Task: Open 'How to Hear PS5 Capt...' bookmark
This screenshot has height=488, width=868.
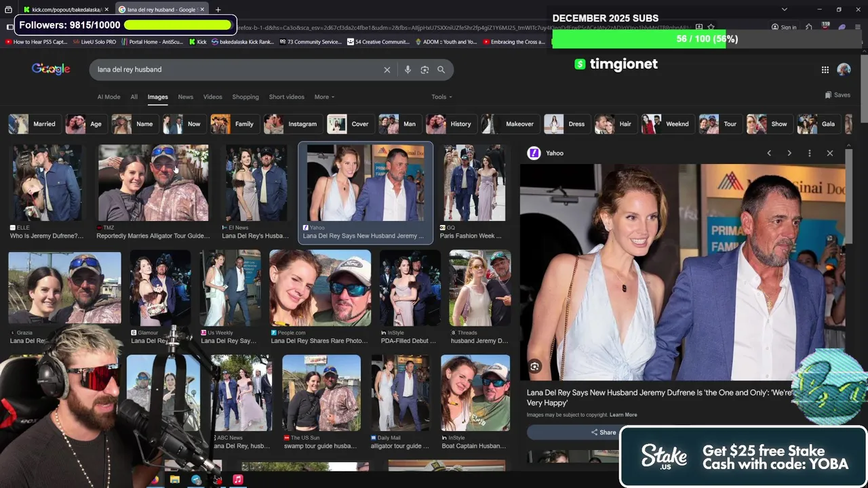Action: click(36, 42)
